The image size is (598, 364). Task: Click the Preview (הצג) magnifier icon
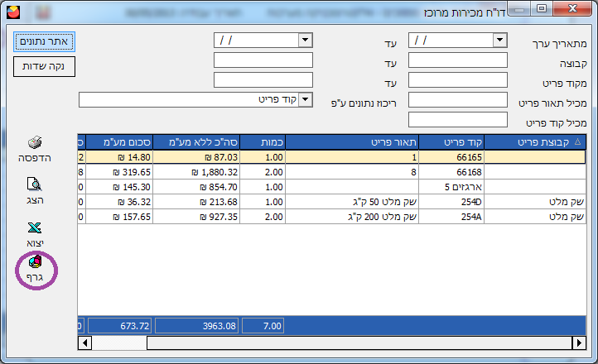click(x=35, y=185)
